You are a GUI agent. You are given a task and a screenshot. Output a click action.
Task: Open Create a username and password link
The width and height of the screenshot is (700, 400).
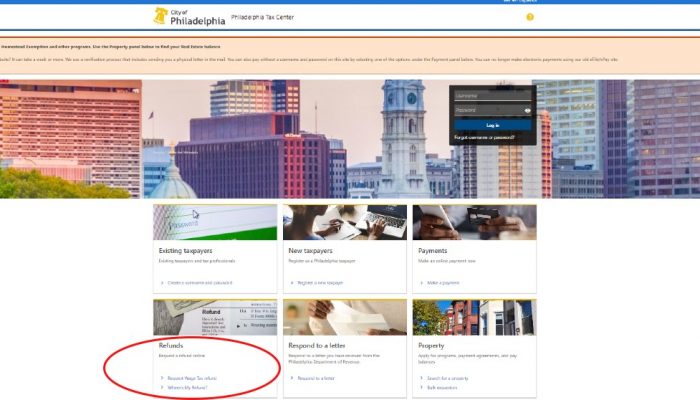[200, 283]
